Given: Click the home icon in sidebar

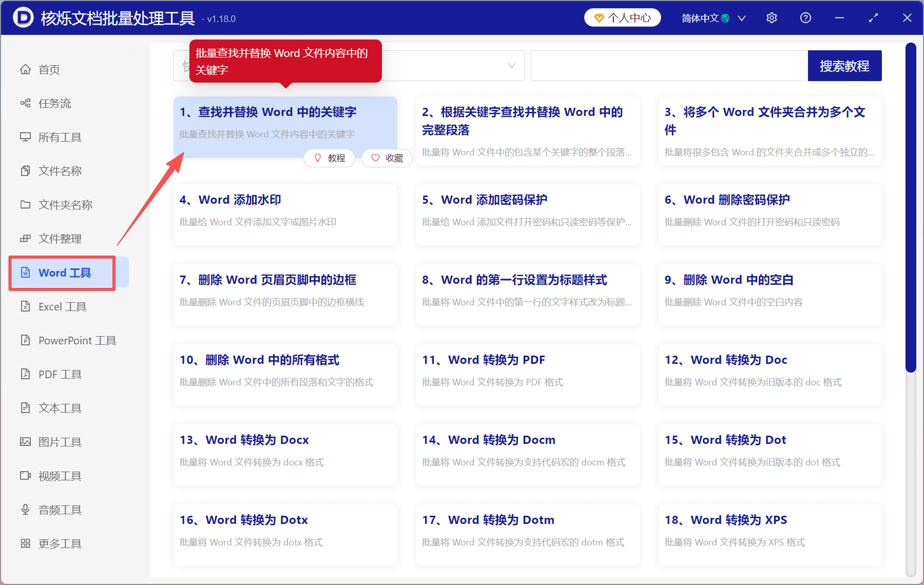Looking at the screenshot, I should (25, 69).
